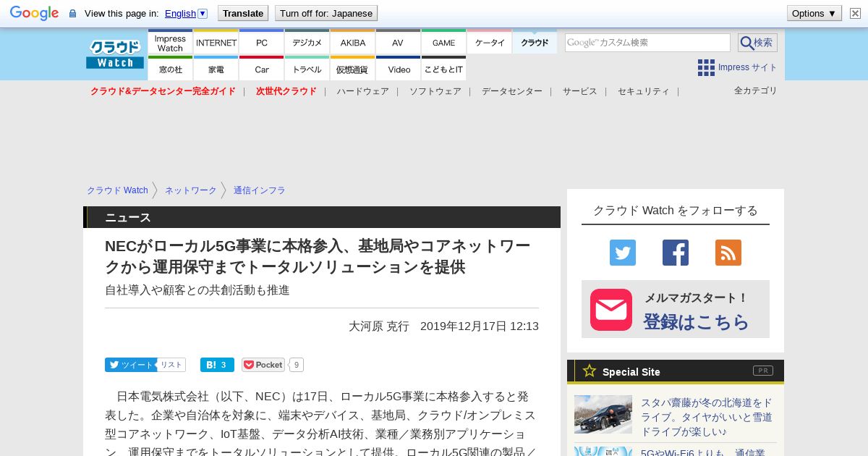This screenshot has height=456, width=868.
Task: Open the PC tab
Action: click(x=261, y=42)
